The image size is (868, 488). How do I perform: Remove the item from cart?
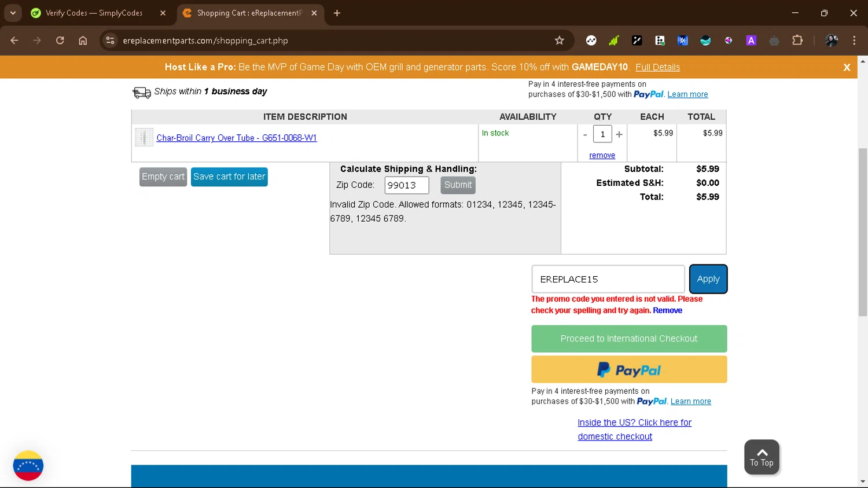[602, 155]
